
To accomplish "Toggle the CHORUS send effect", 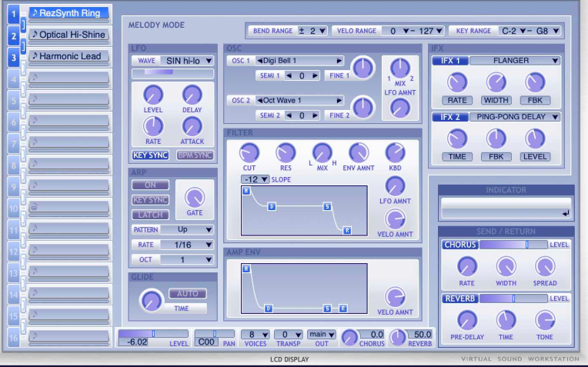I will 460,245.
